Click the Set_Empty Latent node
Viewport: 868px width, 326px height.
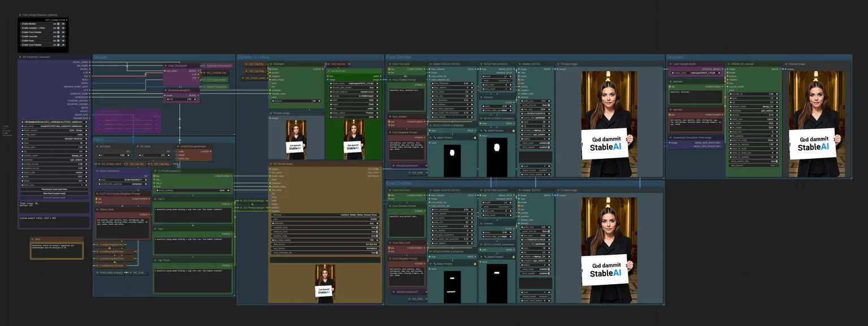pos(110,164)
